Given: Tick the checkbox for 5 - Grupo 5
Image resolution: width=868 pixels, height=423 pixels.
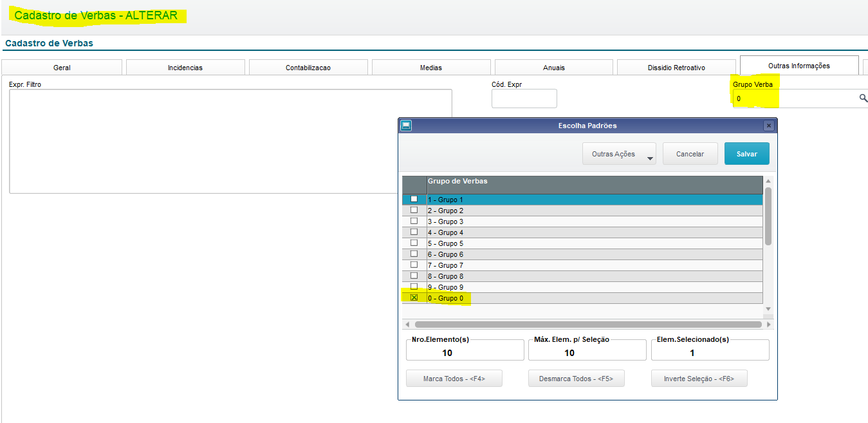Looking at the screenshot, I should click(x=414, y=243).
